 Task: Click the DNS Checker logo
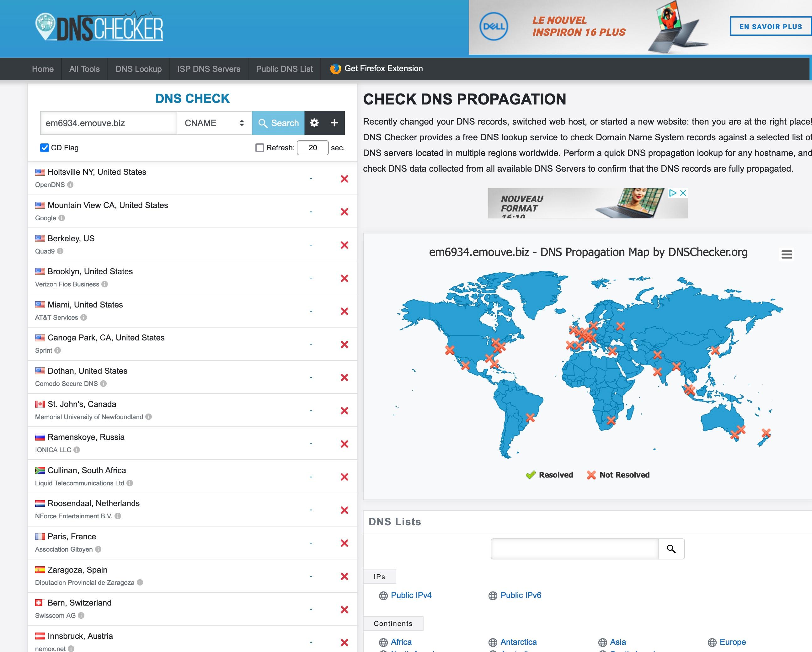pos(99,27)
